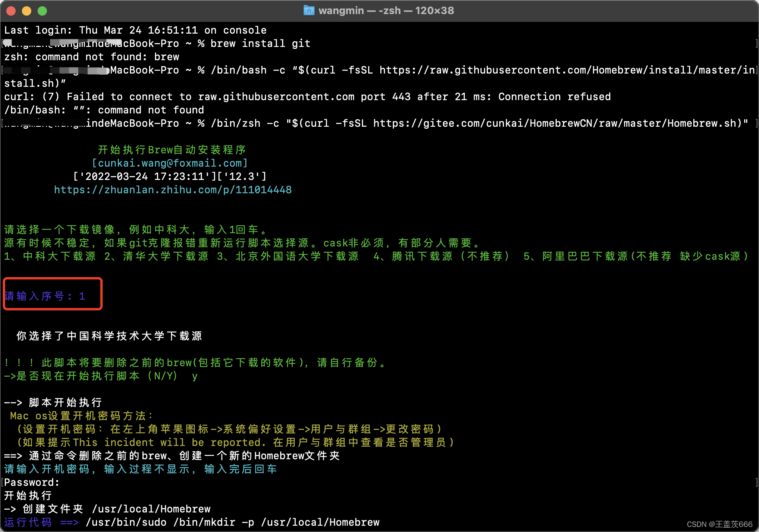
Task: Click the 'brew install git' command text
Action: pyautogui.click(x=261, y=44)
